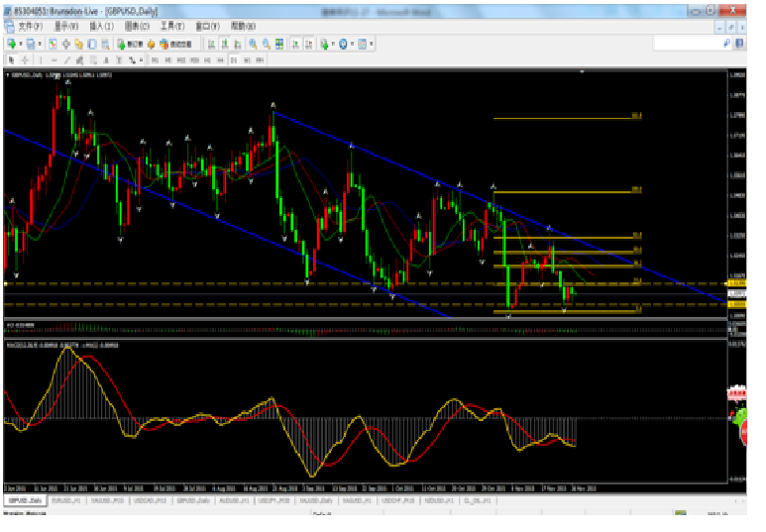Switch to the XAUUSD,M15 chart tab
766x532 pixels.
pos(108,500)
